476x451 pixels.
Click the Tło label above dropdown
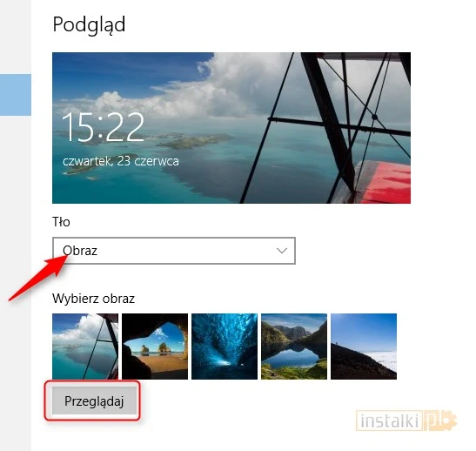(x=61, y=222)
